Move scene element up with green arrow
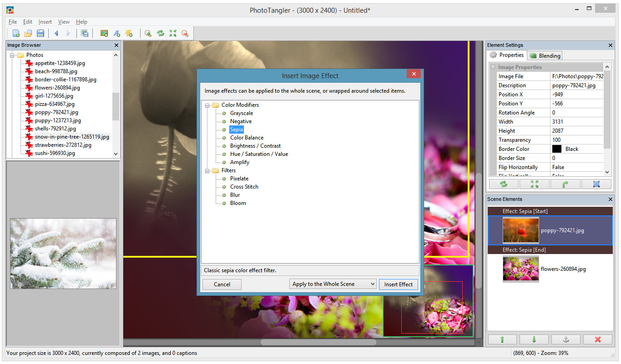The width and height of the screenshot is (621, 364). tap(502, 339)
